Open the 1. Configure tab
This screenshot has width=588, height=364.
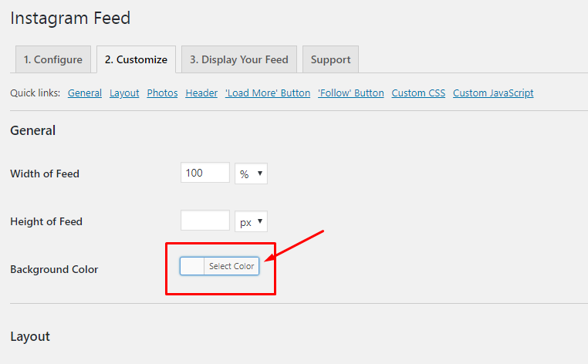[x=53, y=59]
